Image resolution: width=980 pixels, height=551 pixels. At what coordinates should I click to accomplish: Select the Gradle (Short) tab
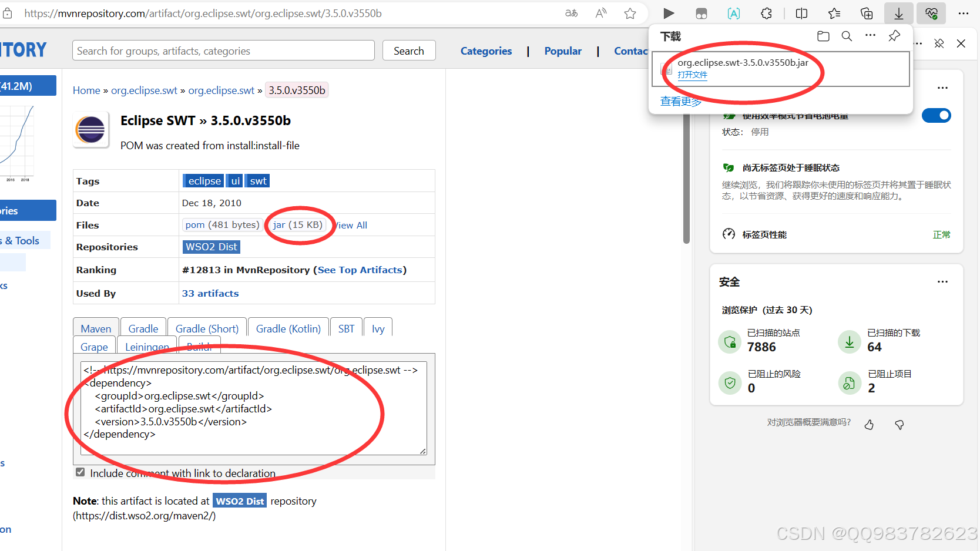[x=207, y=328]
